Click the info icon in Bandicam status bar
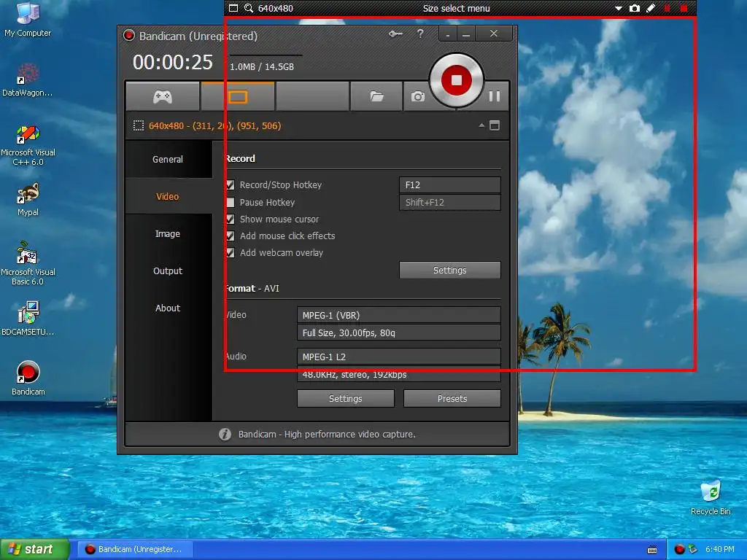 coord(225,435)
